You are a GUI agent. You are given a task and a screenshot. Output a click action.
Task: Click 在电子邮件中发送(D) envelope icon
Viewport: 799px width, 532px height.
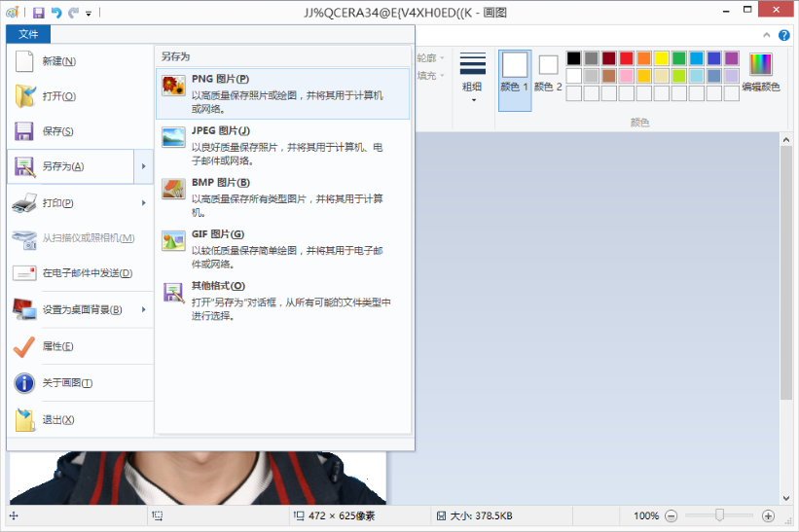click(x=24, y=273)
